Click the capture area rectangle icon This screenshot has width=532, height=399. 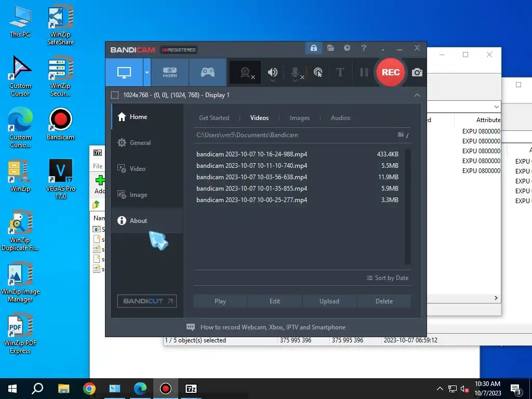115,95
